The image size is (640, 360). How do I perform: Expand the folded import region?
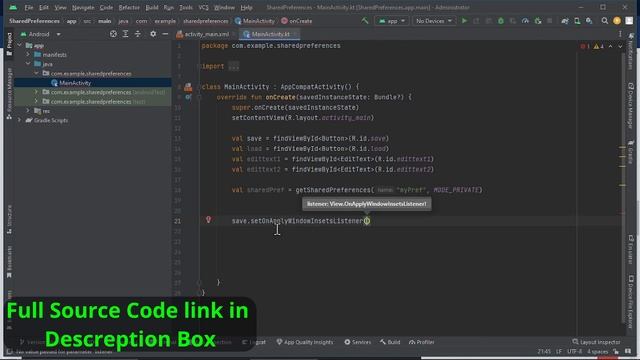click(x=233, y=66)
